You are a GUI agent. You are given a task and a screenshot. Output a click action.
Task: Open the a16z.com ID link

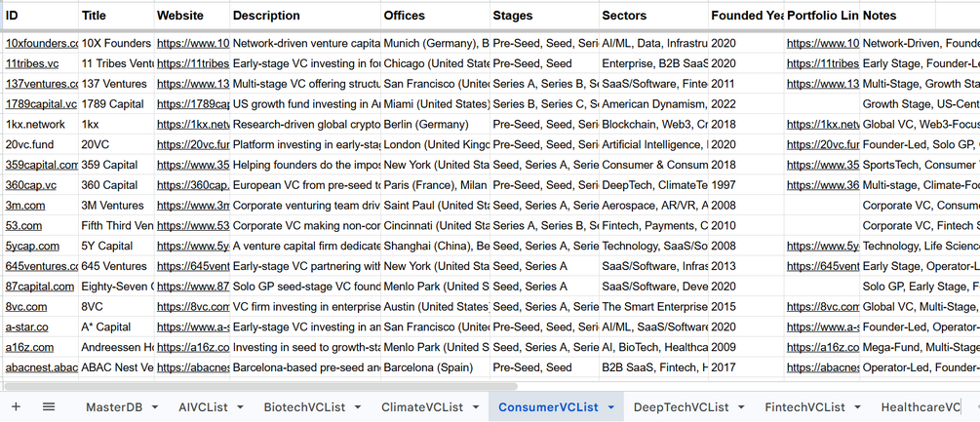click(x=29, y=347)
